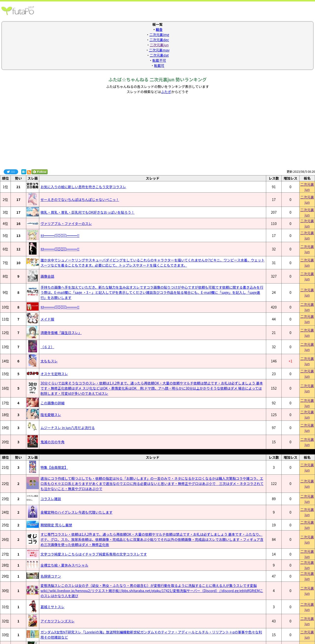315x644 pixels.
Task: Open the せーえきのでないちんぽ thread link
Action: pyautogui.click(x=80, y=199)
